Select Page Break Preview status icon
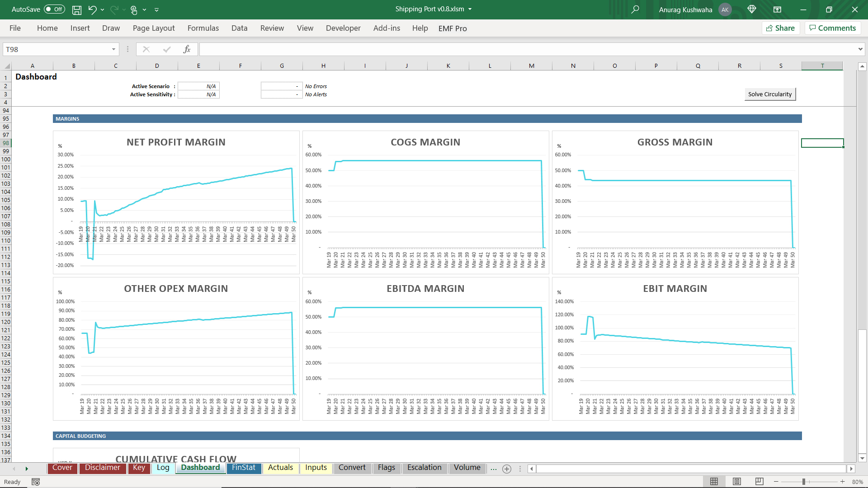 pos(759,482)
